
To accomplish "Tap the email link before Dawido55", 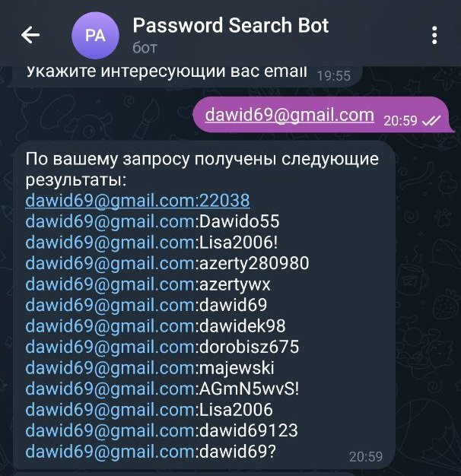I will click(x=110, y=221).
